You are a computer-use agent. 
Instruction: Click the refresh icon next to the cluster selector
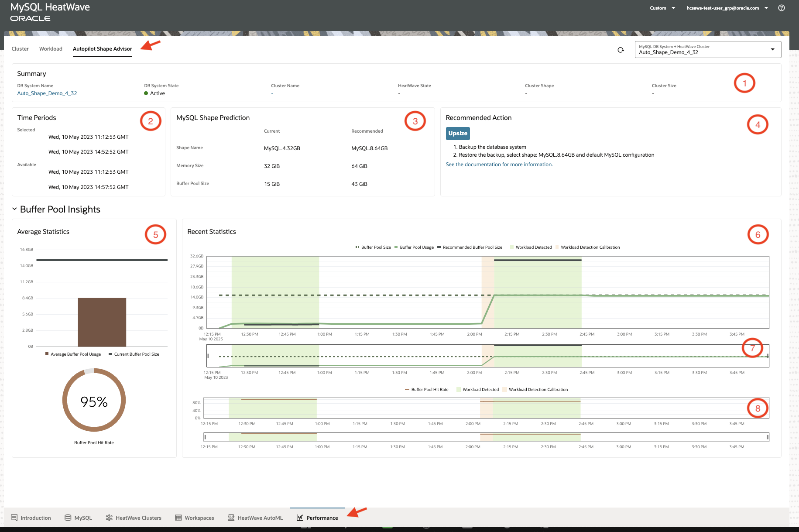pos(621,50)
